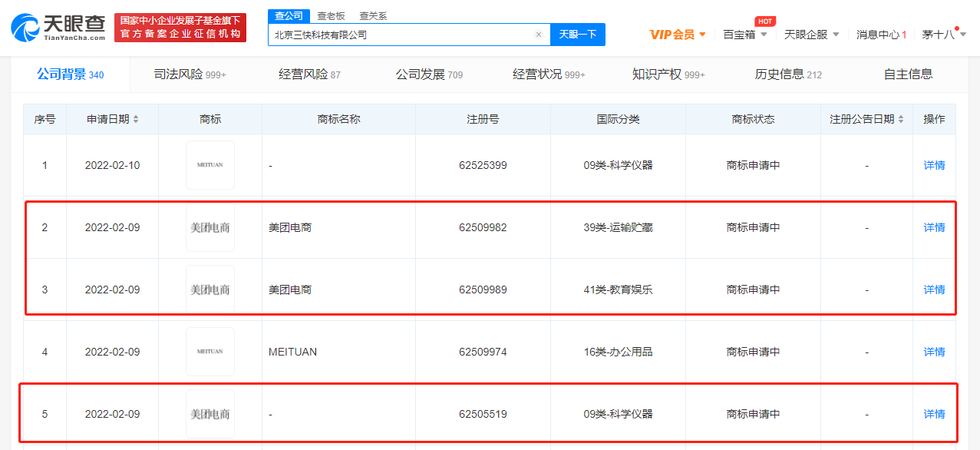Switch to 司法风险 tab
Viewport: 980px width, 450px height.
pos(190,74)
